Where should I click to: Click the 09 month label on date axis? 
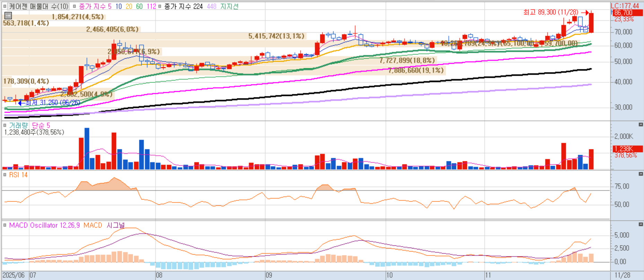tap(269, 275)
